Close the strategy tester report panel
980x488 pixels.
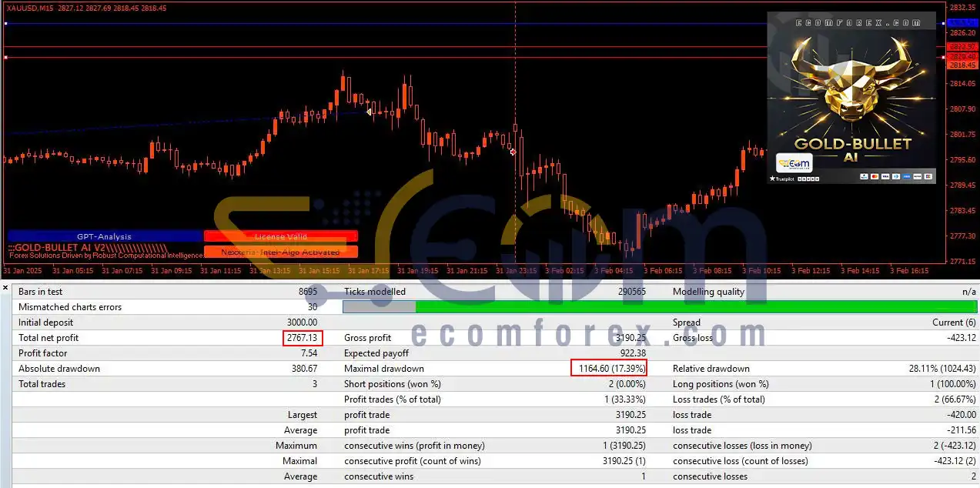[x=5, y=287]
